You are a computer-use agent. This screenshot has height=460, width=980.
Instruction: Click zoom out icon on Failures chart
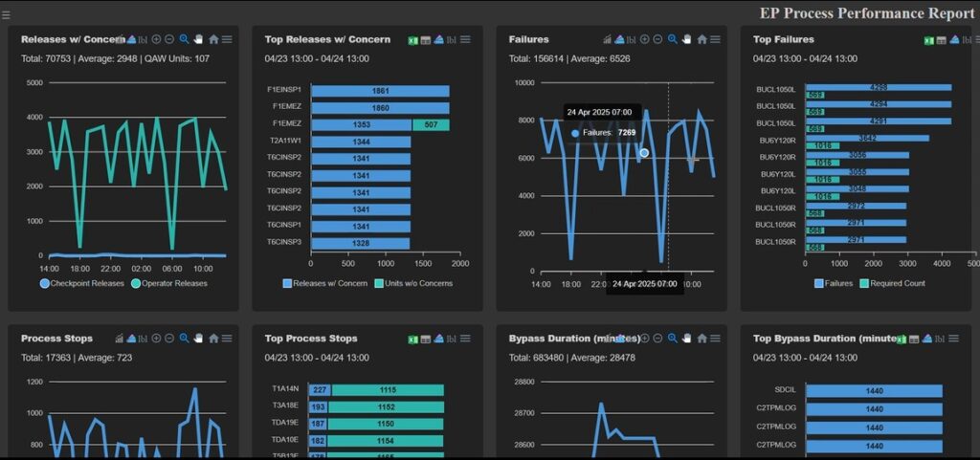[x=657, y=39]
